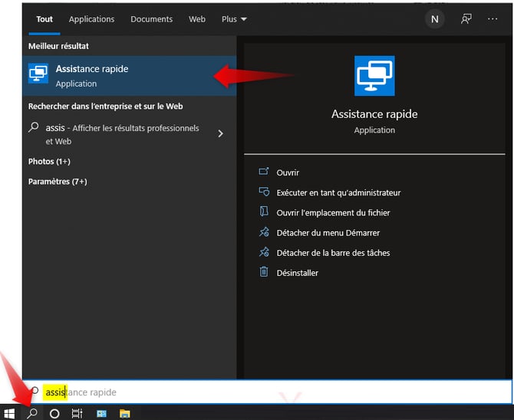The height and width of the screenshot is (420, 514).
Task: Click the administrator shield icon
Action: pyautogui.click(x=264, y=192)
